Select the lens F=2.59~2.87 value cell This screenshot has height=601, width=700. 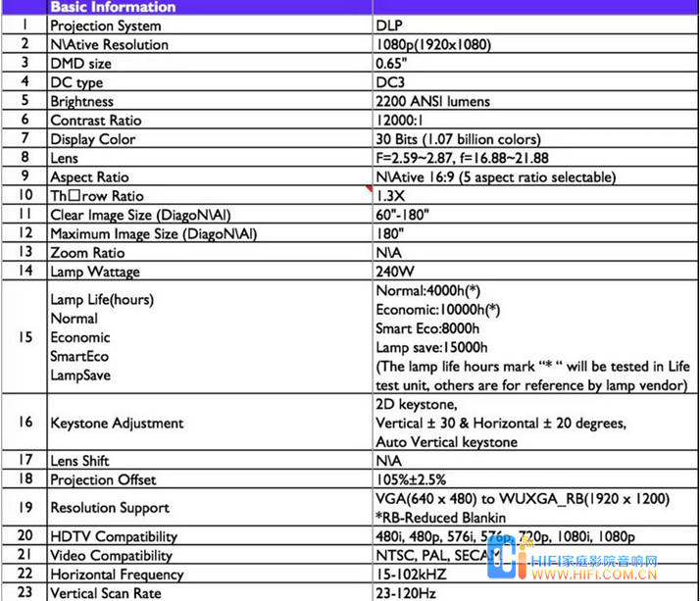coord(461,158)
